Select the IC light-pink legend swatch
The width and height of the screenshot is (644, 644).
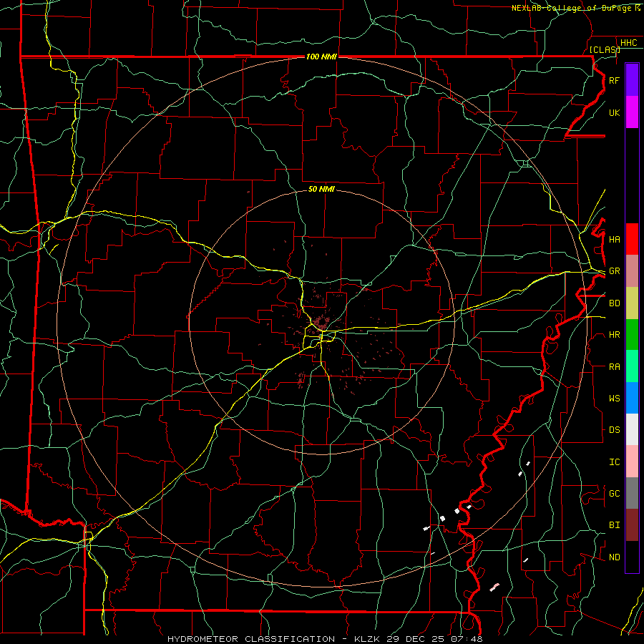[x=632, y=462]
